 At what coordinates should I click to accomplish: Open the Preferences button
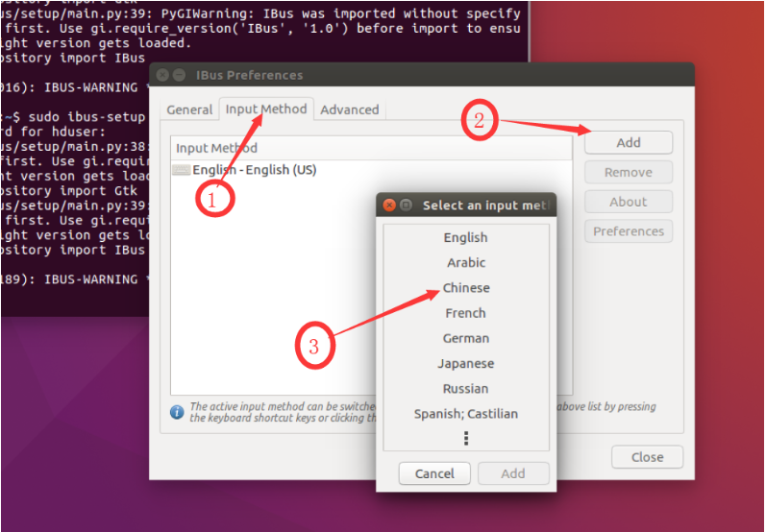pos(629,231)
